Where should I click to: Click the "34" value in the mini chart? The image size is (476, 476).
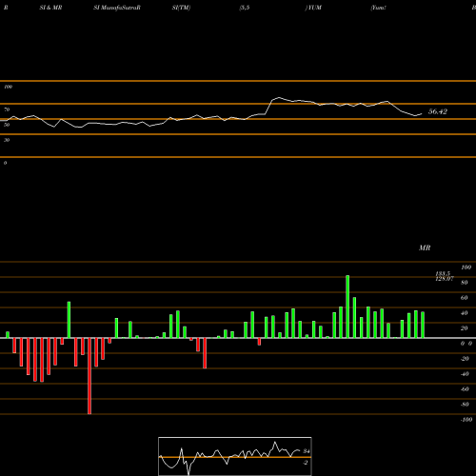(307, 451)
